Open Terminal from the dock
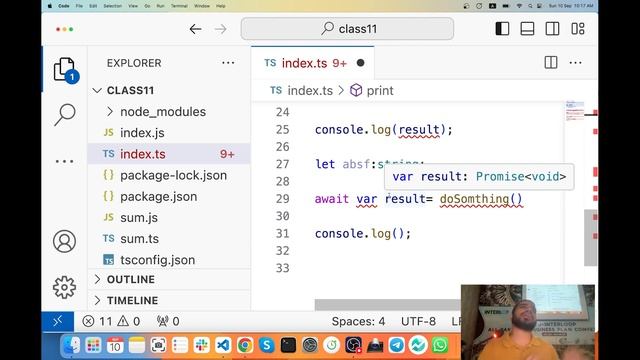The width and height of the screenshot is (640, 360). [x=288, y=345]
